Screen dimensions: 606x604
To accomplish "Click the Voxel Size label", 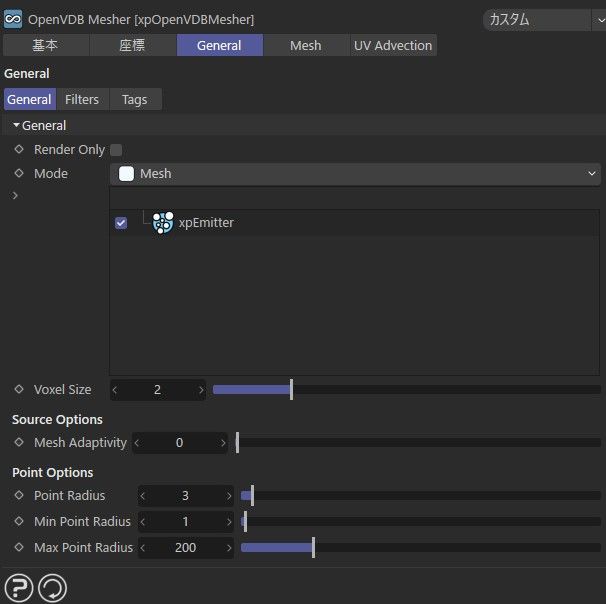I will pos(63,390).
